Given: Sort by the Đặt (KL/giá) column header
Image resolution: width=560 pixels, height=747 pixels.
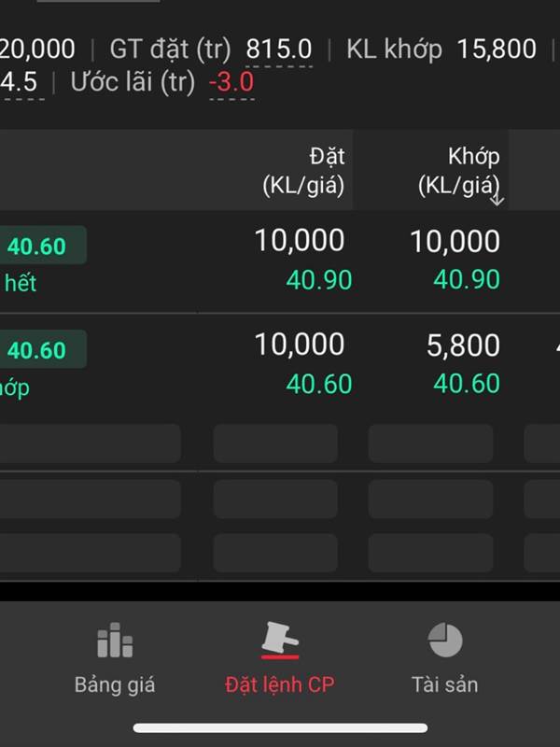Looking at the screenshot, I should (x=303, y=171).
